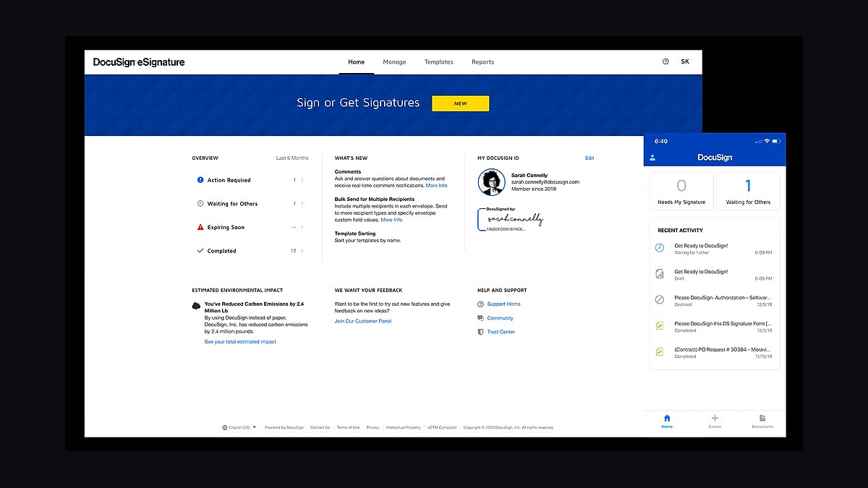This screenshot has height=488, width=868.
Task: Tap the completed icon for PO Request 30384
Action: click(660, 352)
